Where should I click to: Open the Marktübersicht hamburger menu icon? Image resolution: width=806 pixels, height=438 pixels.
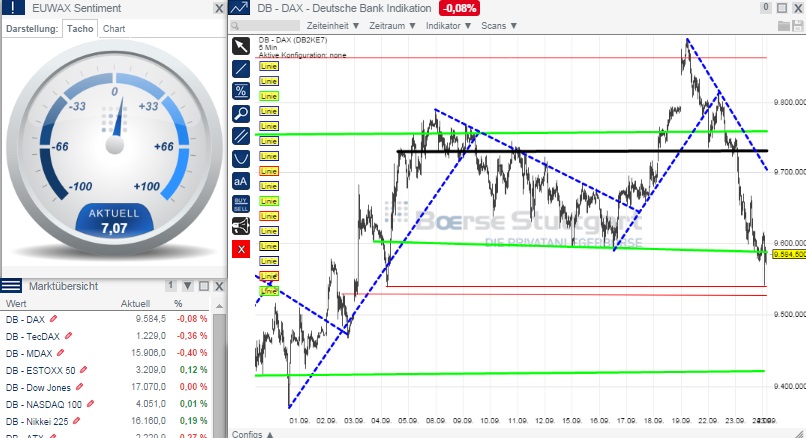coord(11,286)
